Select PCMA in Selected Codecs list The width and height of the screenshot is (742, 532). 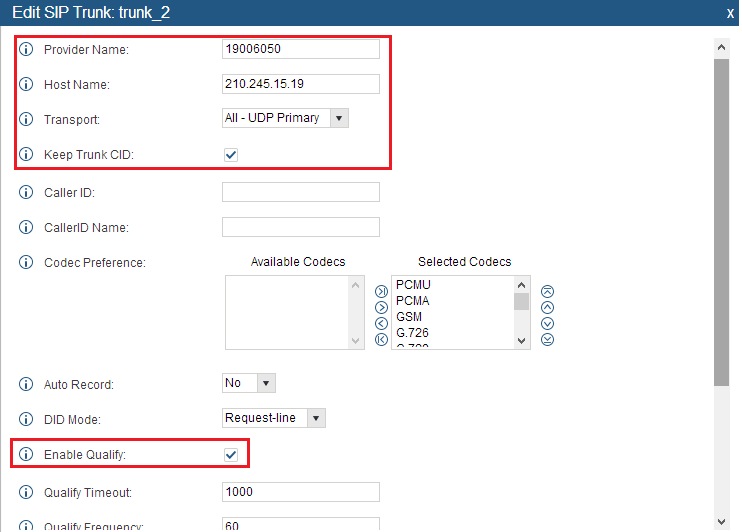[x=413, y=301]
